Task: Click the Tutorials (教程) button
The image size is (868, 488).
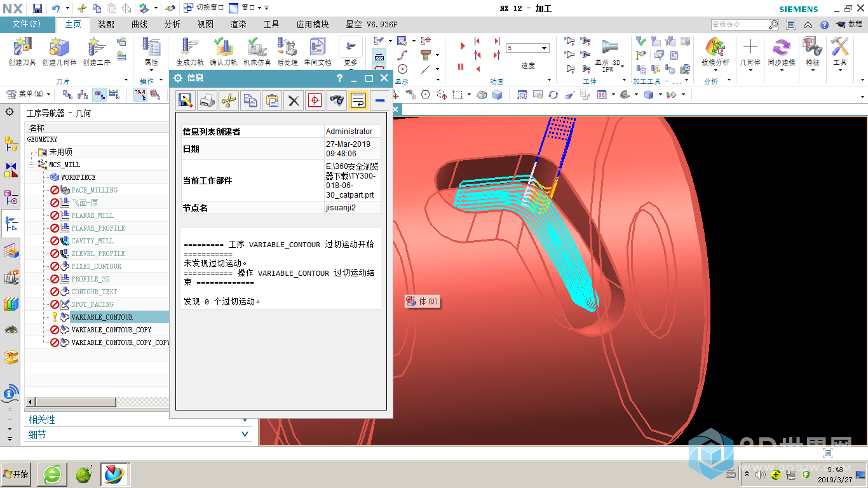Action: point(849,24)
